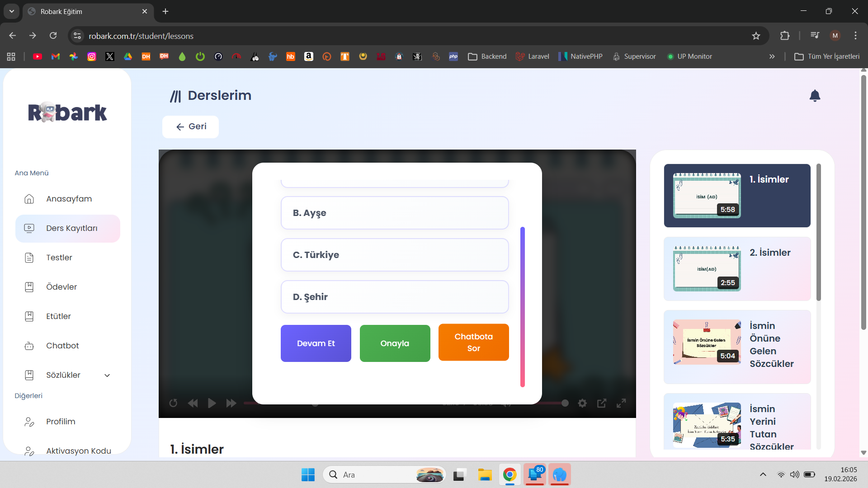
Task: Open the Chatbot section in the sidebar
Action: 62,346
